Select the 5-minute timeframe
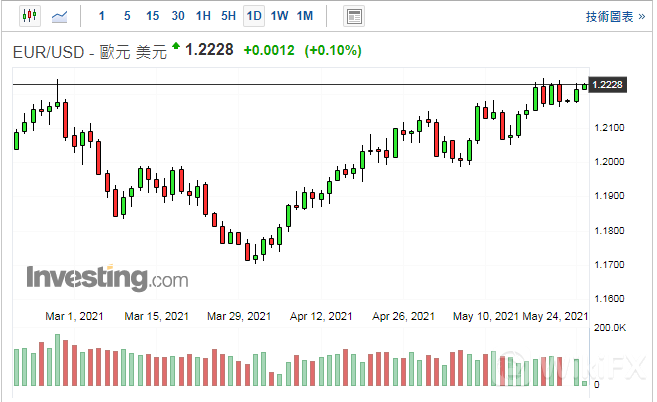Viewport: 657px width, 402px height. 126,16
